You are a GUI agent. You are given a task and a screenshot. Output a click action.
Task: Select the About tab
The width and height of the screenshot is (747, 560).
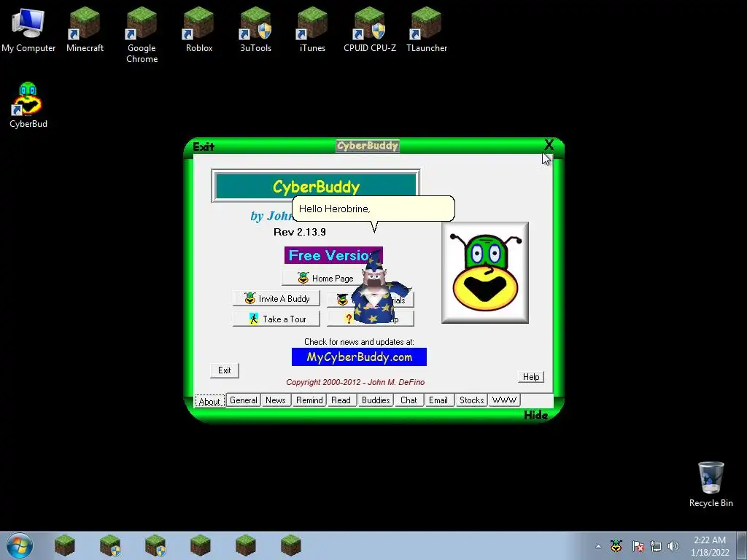[x=209, y=401]
